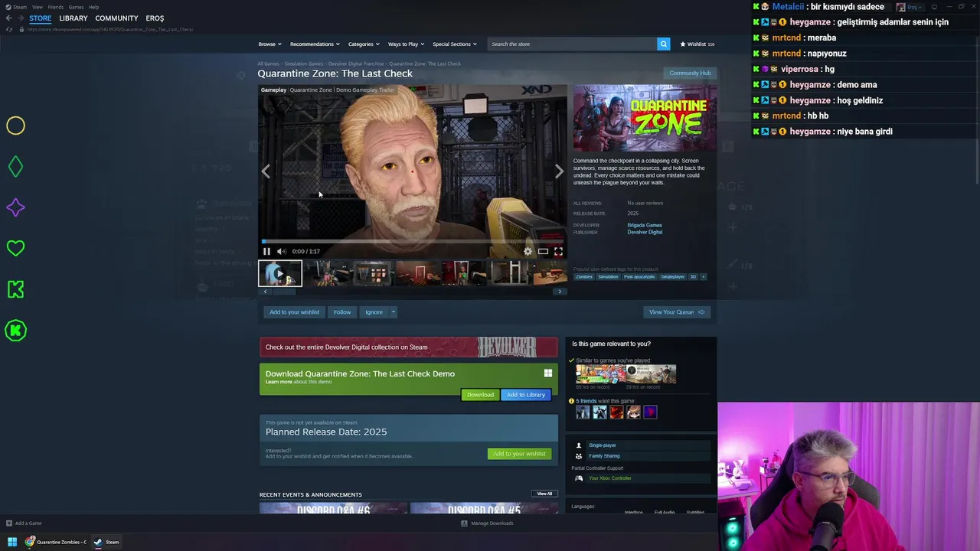Click the Download demo button
The image size is (980, 551).
pos(480,395)
